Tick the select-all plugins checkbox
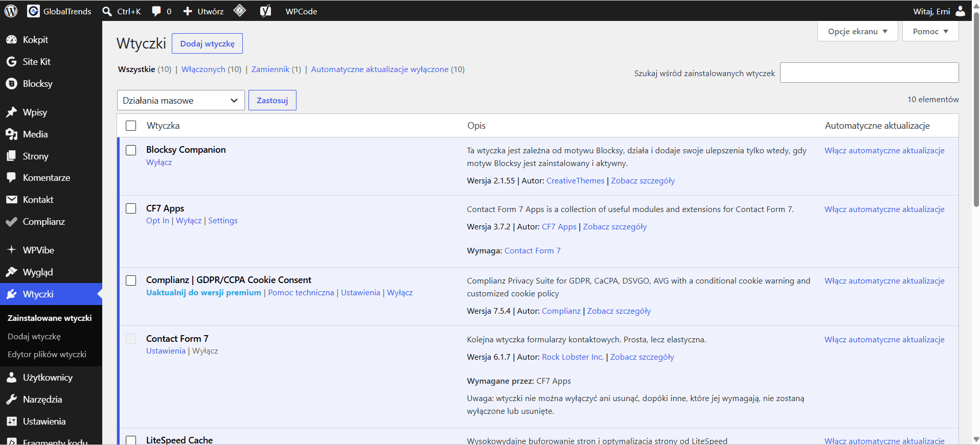 131,125
